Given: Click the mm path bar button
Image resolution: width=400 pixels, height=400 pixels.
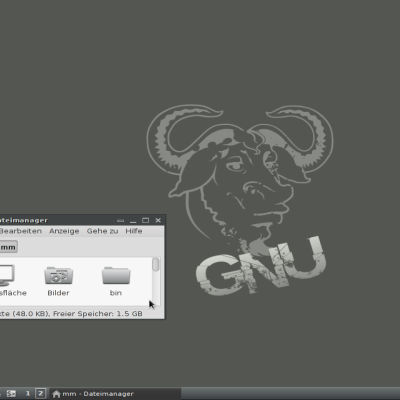Looking at the screenshot, I should click(8, 247).
